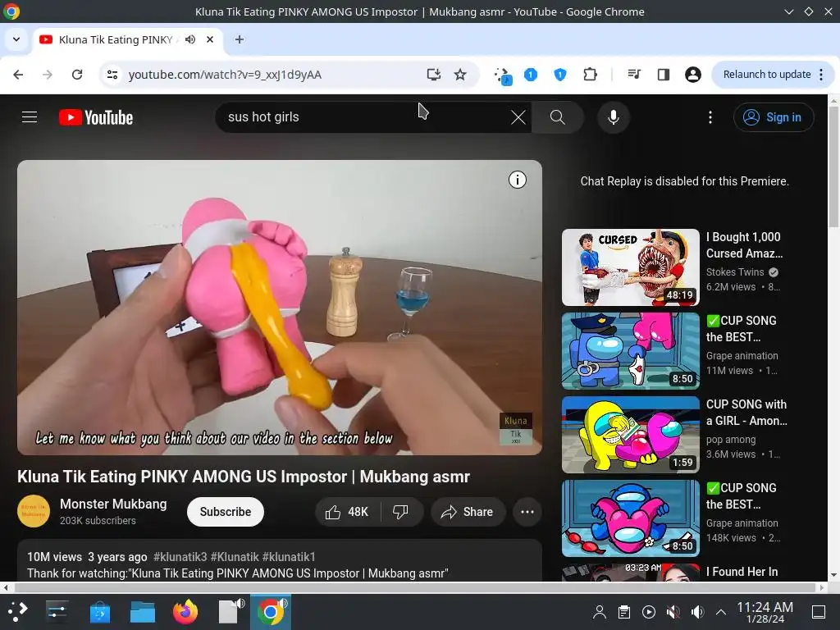Open the blue shield extension icon
The width and height of the screenshot is (840, 630).
(559, 75)
